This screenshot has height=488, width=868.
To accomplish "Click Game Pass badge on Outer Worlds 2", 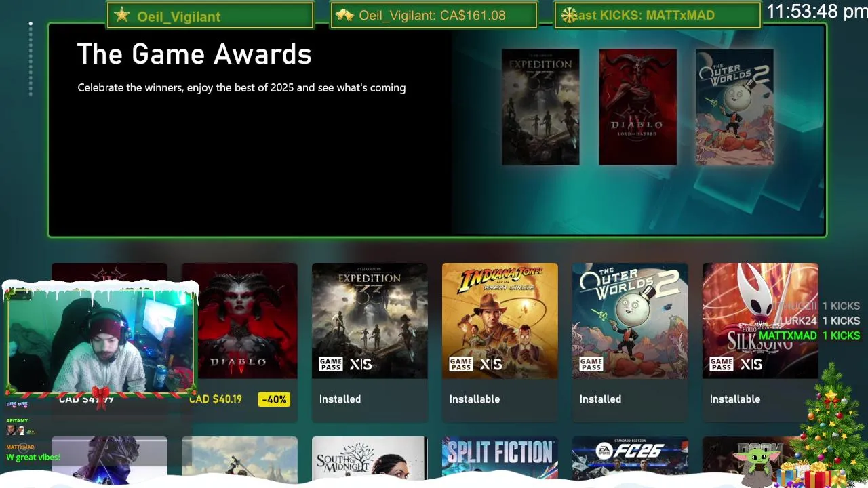I will point(591,365).
